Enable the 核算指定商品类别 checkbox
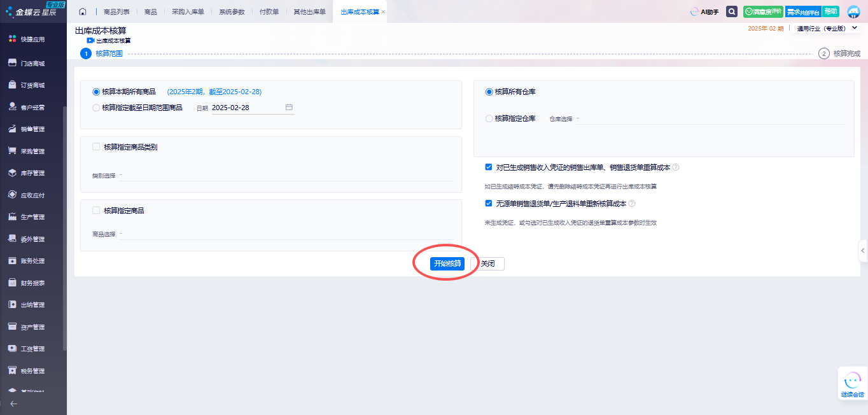868x415 pixels. coord(96,146)
